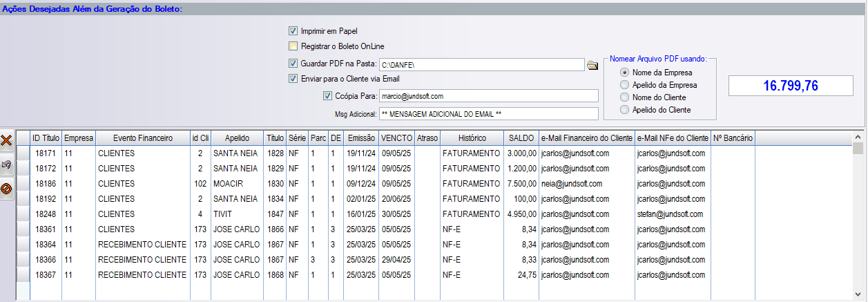Click the VENCTO column header
This screenshot has height=302, width=868.
point(396,138)
